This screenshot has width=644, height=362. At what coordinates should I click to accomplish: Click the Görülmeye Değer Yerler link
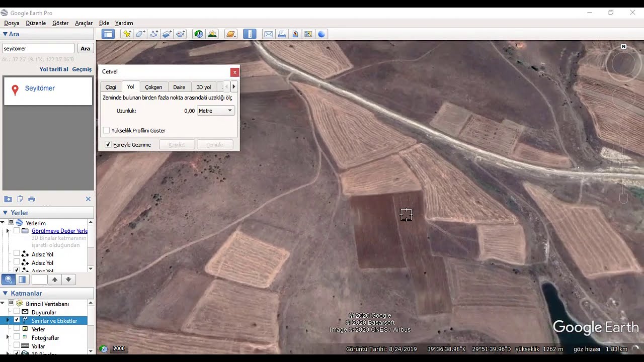(59, 231)
